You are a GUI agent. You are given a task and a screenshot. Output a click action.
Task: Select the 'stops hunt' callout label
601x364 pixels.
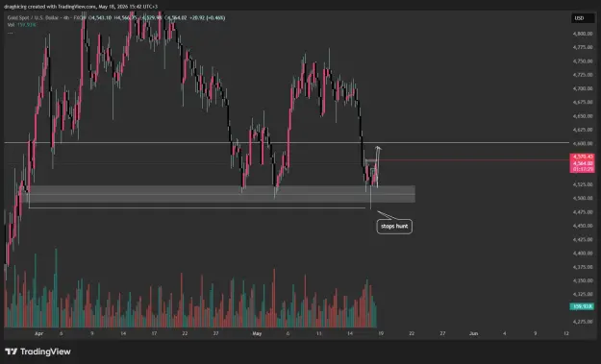(x=394, y=227)
